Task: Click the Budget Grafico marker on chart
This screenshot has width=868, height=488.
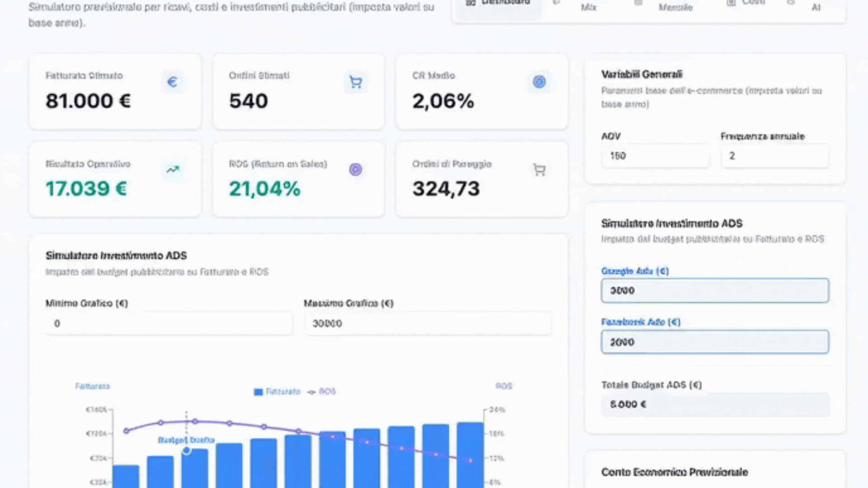Action: (x=187, y=450)
